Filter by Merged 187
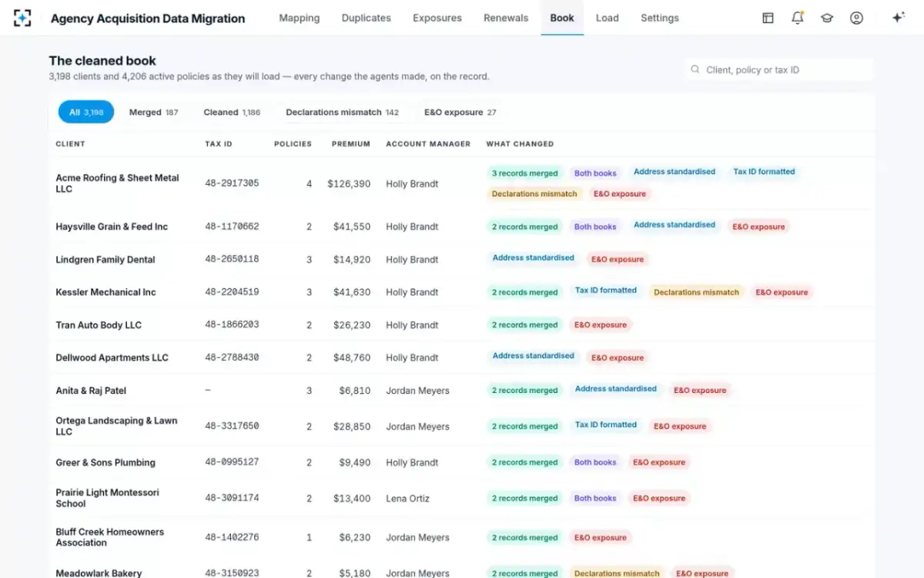Screen dimensions: 924x578 coord(153,112)
